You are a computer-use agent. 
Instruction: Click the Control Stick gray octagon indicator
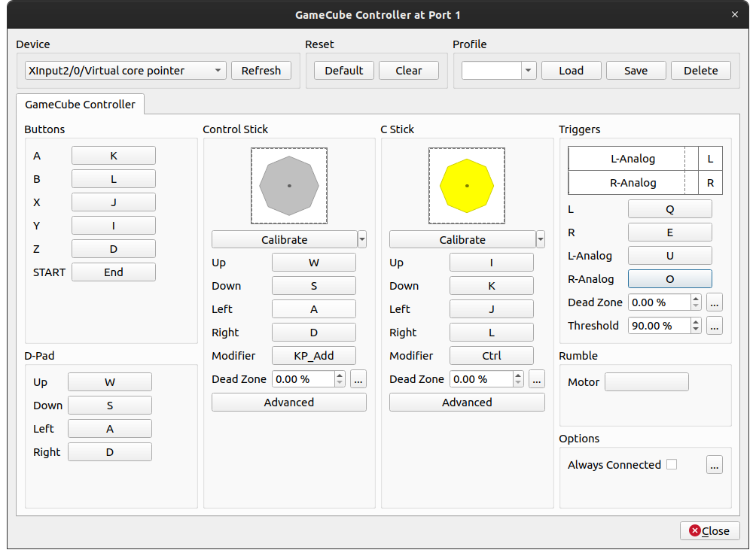[289, 185]
